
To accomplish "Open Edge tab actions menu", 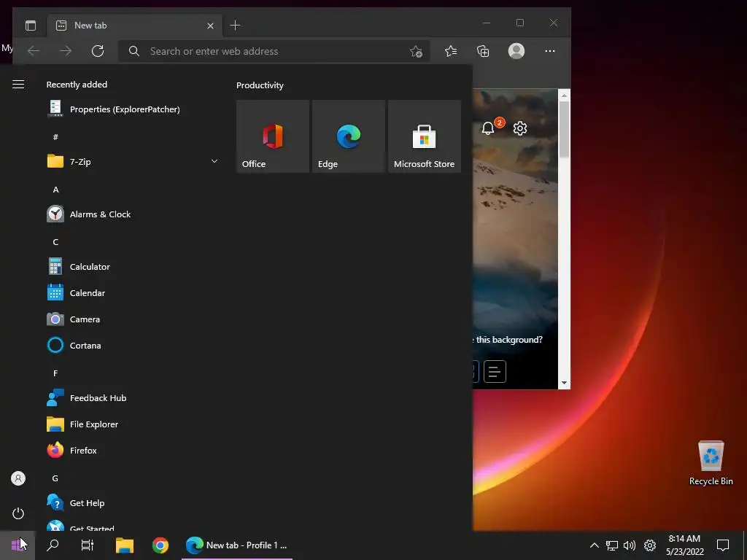I will (31, 26).
